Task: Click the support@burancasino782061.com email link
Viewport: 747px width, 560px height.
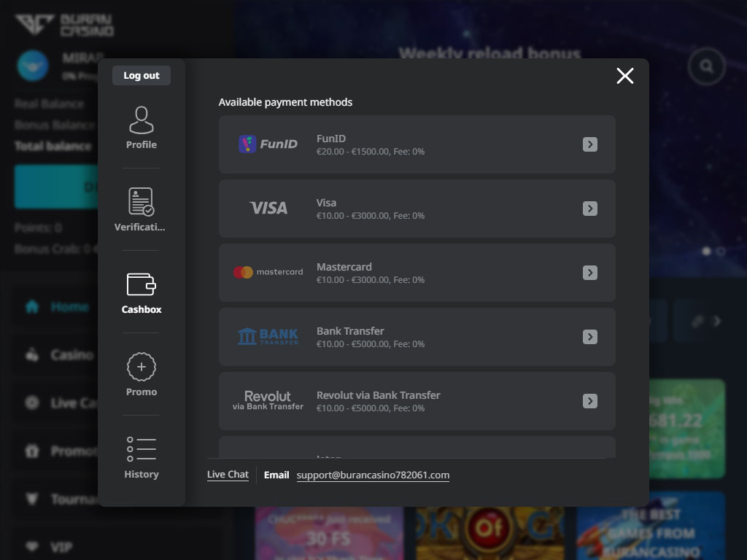Action: tap(373, 475)
